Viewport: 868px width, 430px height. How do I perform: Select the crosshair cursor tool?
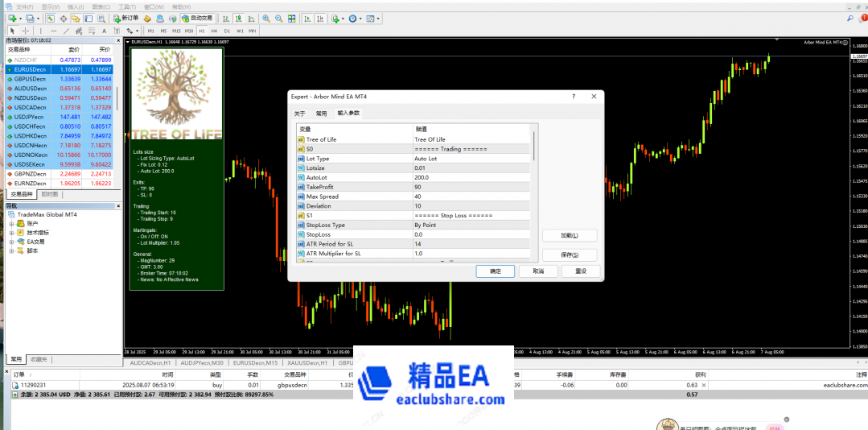click(x=25, y=31)
